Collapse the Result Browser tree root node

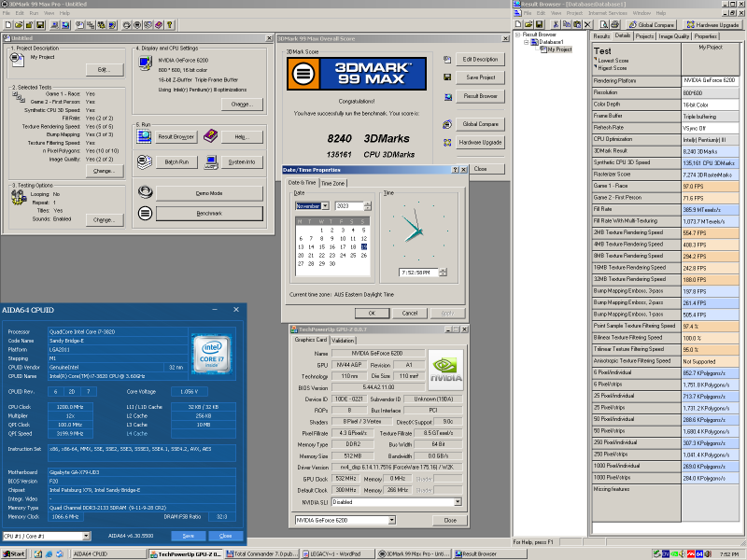[517, 35]
